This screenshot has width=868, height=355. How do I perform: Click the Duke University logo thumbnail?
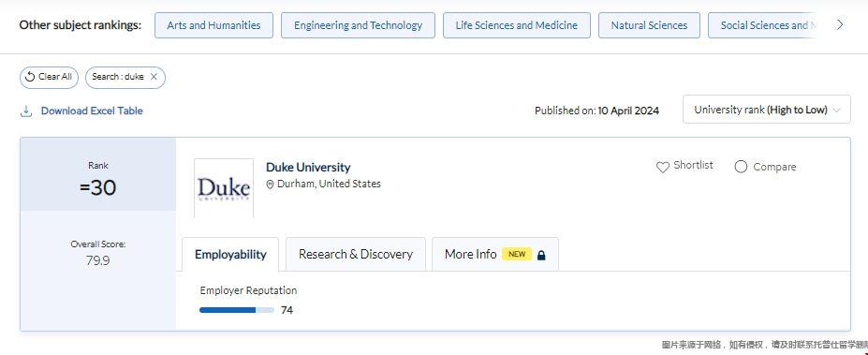(224, 188)
